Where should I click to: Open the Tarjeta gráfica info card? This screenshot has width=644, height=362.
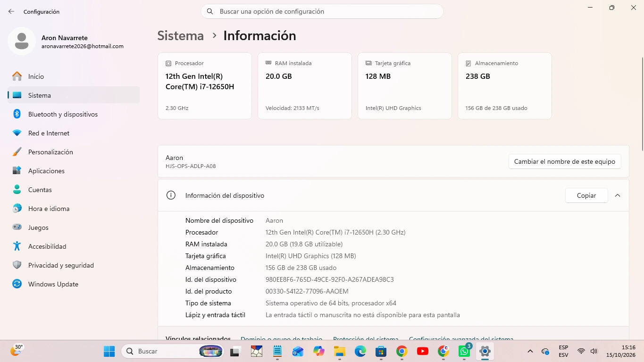pyautogui.click(x=405, y=86)
